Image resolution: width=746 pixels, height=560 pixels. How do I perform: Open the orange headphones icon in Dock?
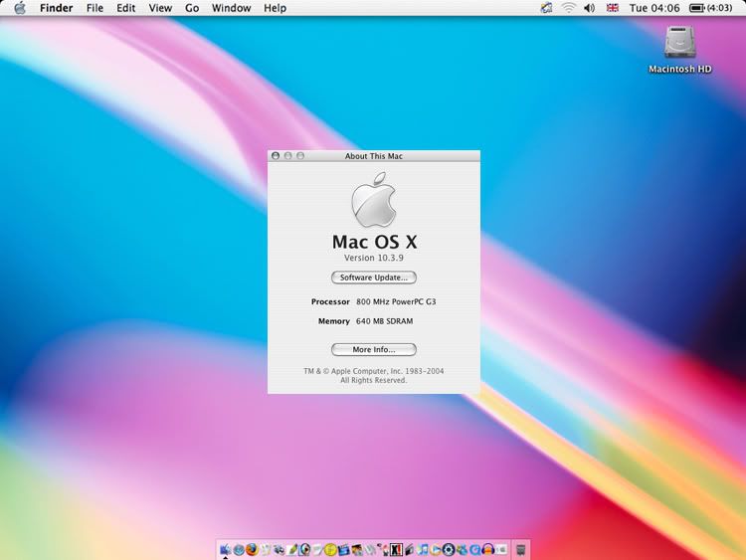[x=487, y=550]
